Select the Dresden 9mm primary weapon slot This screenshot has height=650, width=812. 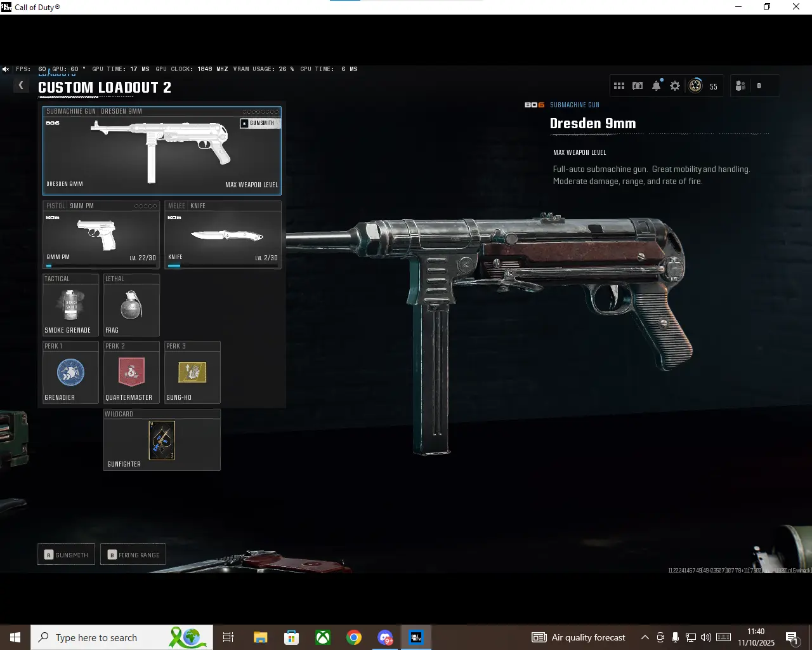click(162, 150)
